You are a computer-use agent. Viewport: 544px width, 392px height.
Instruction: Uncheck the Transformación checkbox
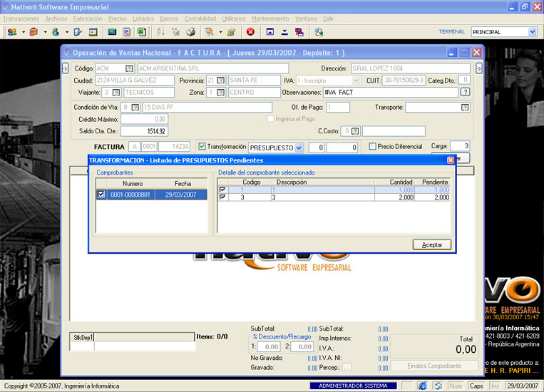pyautogui.click(x=202, y=146)
